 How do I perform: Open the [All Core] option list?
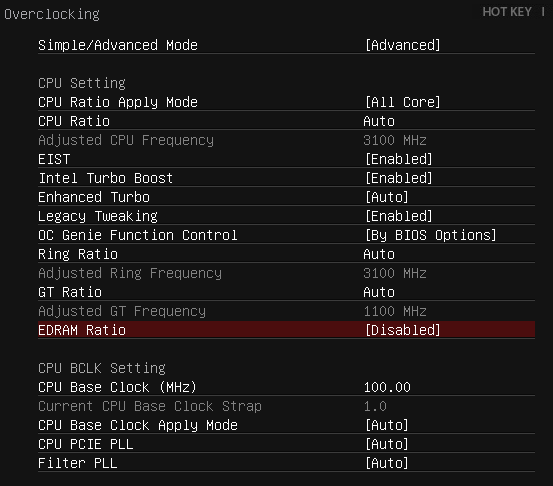coord(403,102)
